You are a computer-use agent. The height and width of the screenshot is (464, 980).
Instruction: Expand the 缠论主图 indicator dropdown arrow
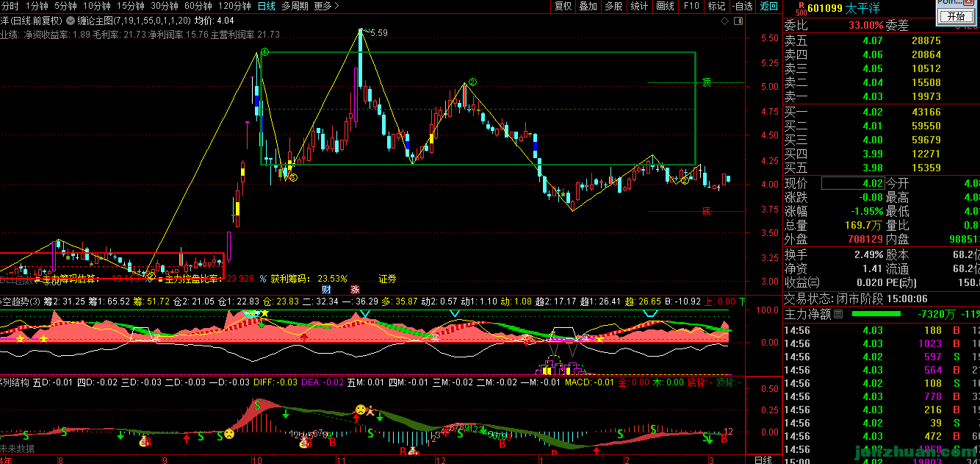(x=70, y=21)
